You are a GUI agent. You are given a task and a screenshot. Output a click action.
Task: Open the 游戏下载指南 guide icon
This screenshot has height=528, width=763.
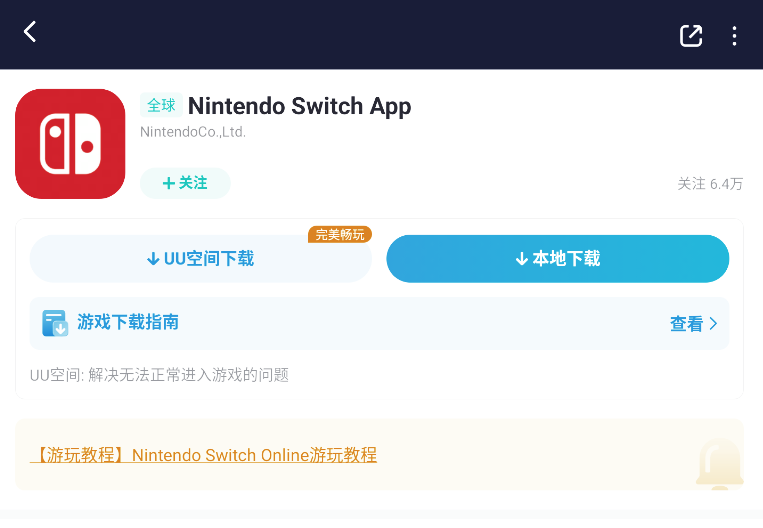coord(54,323)
